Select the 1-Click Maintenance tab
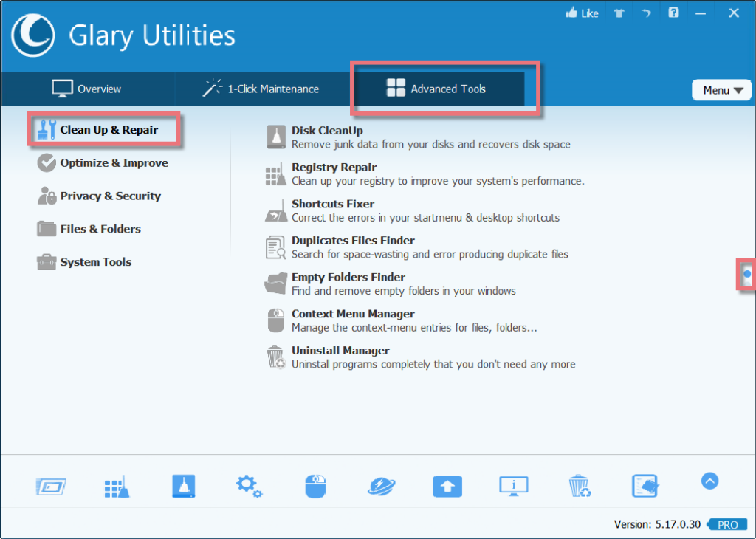The image size is (756, 539). click(x=262, y=89)
